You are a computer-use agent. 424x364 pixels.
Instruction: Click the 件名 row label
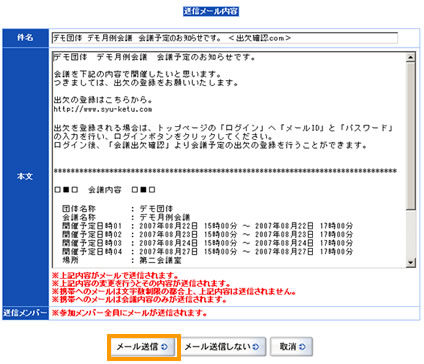(x=25, y=38)
